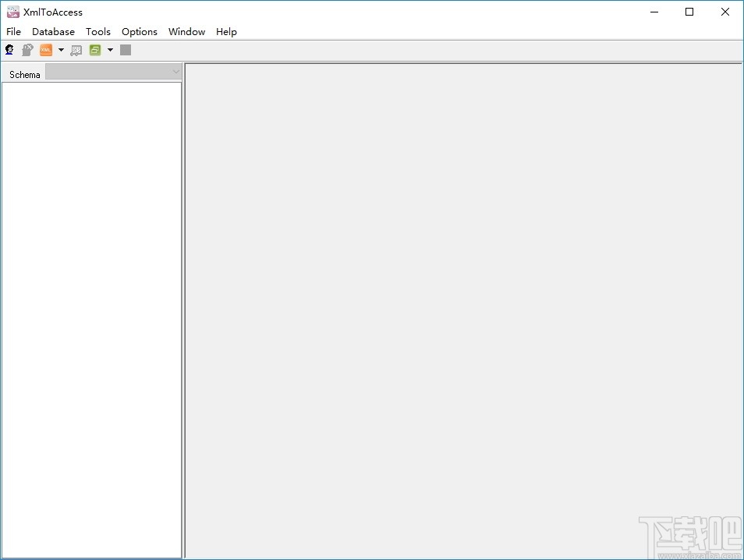744x560 pixels.
Task: Click the gray stop square icon
Action: pyautogui.click(x=126, y=49)
